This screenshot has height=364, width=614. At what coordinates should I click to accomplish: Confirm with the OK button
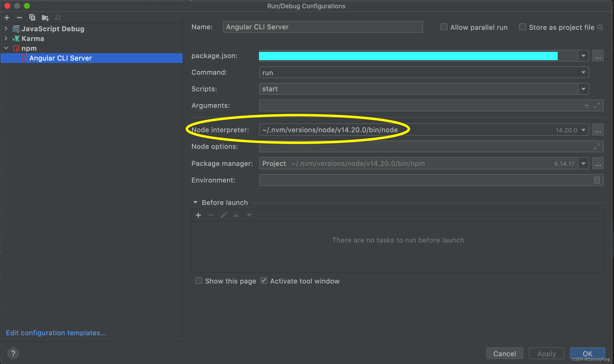click(x=587, y=354)
